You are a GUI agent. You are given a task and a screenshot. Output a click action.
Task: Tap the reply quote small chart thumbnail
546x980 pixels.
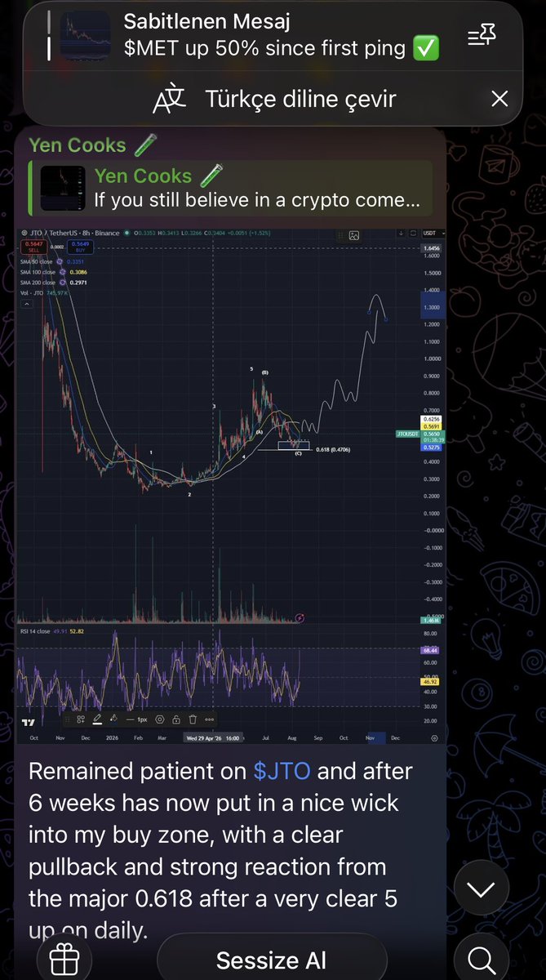(x=64, y=187)
